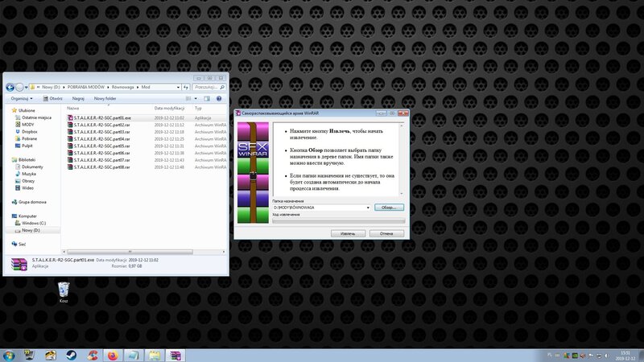Open the Kosz recycle bin desktop icon

pos(63,289)
